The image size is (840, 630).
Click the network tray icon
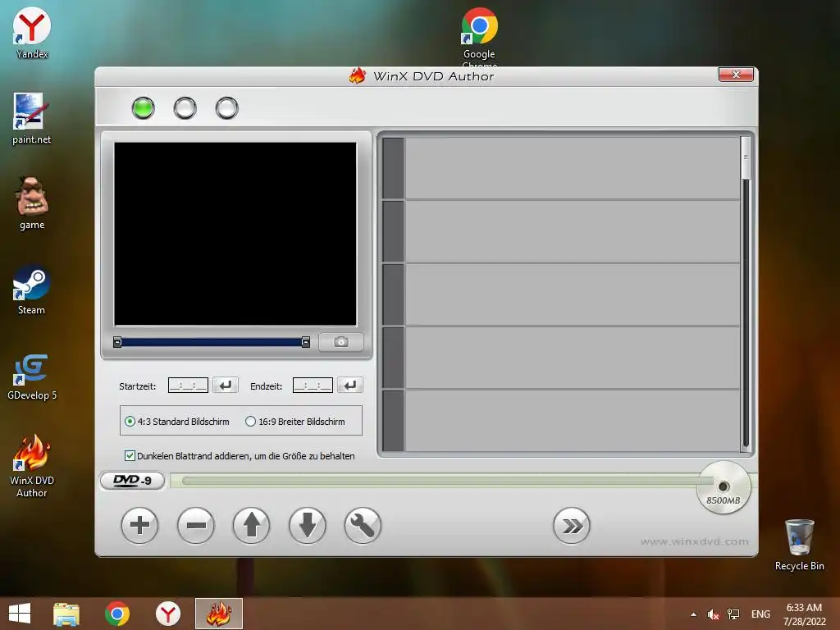click(733, 614)
